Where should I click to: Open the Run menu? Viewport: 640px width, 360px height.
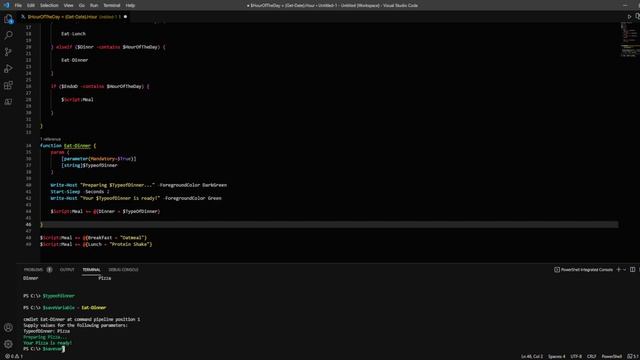(x=94, y=5)
